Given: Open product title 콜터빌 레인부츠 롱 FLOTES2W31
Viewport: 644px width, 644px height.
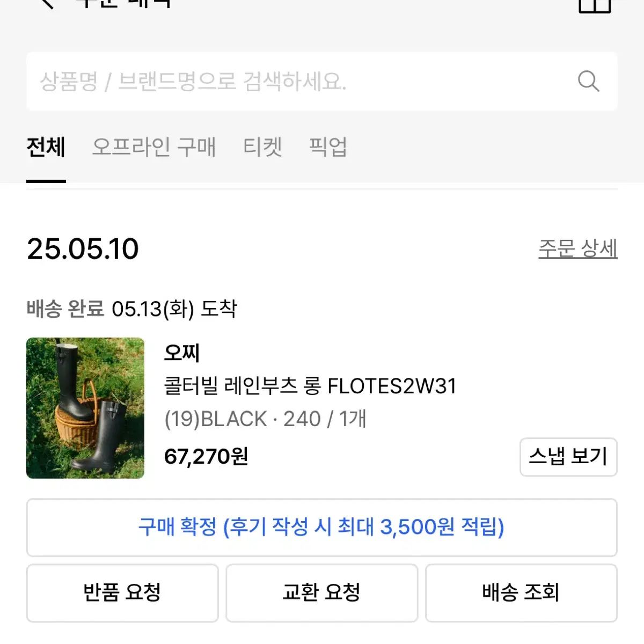Looking at the screenshot, I should (x=310, y=386).
